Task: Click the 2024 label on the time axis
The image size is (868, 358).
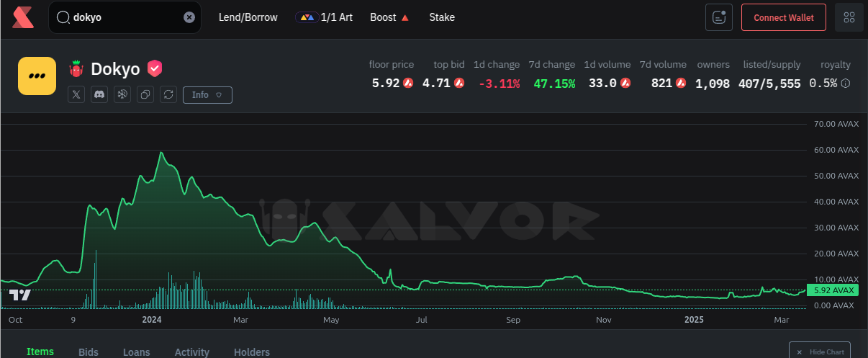Action: 152,319
